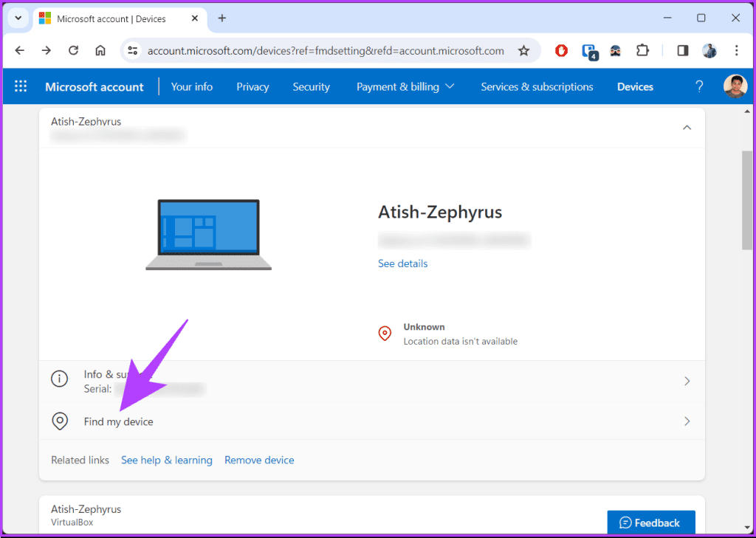
Task: Click the Find my device pin icon
Action: coord(59,421)
